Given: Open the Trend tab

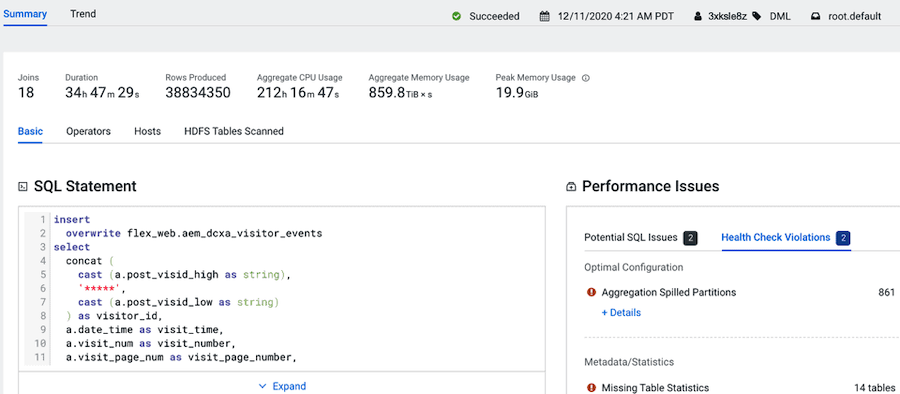Looking at the screenshot, I should (83, 14).
